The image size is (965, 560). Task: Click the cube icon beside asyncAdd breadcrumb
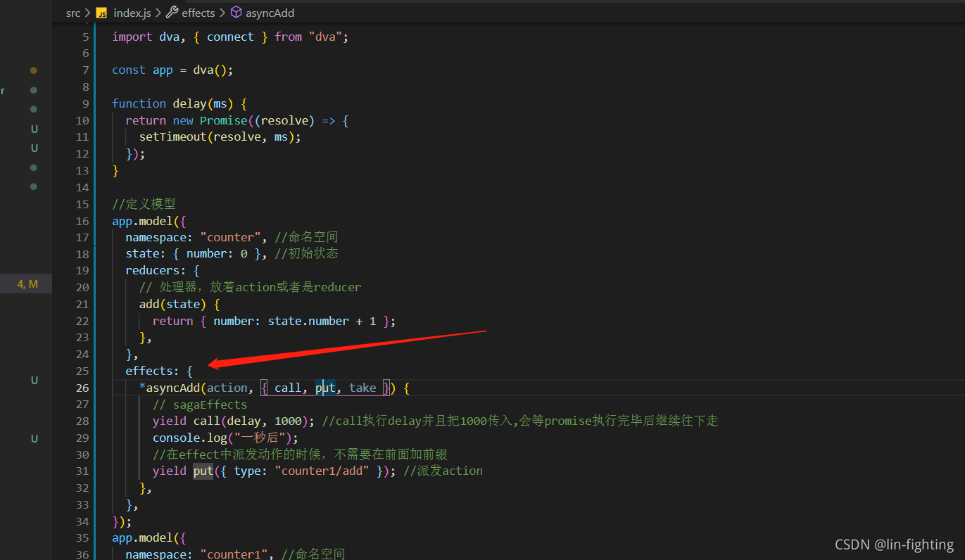pos(236,13)
